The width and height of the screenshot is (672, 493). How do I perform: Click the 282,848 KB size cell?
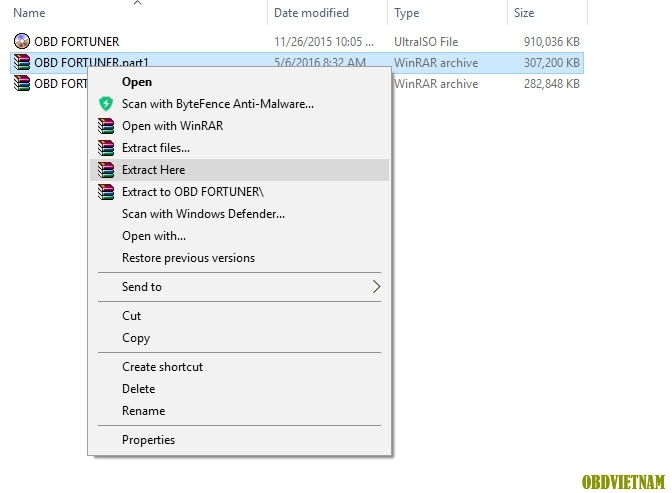coord(552,84)
